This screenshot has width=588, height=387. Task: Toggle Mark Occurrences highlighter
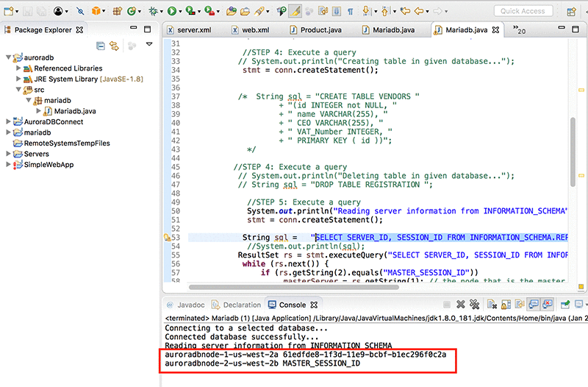tap(295, 11)
